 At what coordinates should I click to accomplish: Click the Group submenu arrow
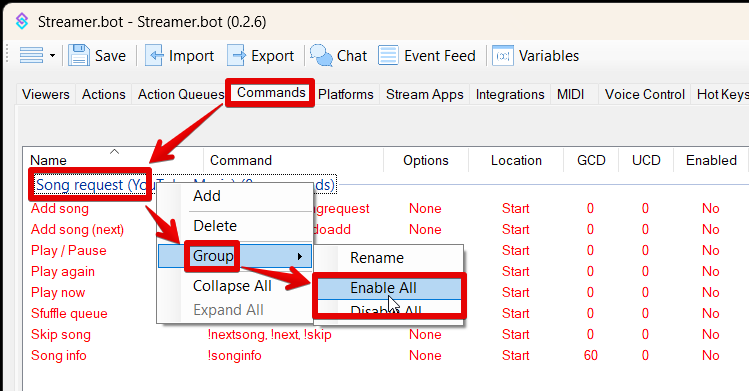click(x=300, y=256)
